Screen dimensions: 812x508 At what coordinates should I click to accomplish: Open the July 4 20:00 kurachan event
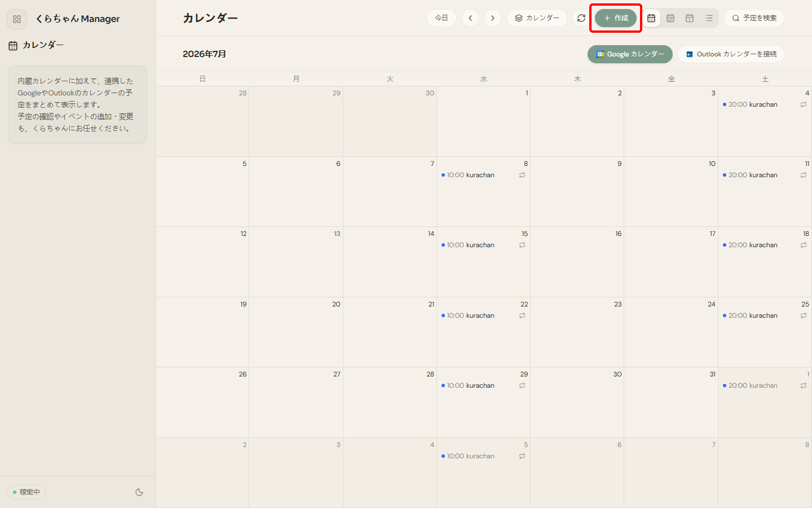pyautogui.click(x=765, y=104)
